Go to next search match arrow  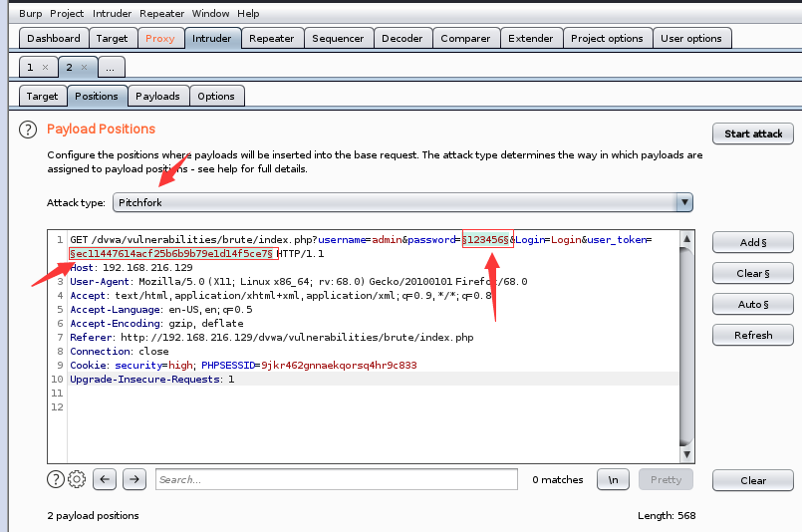[134, 479]
